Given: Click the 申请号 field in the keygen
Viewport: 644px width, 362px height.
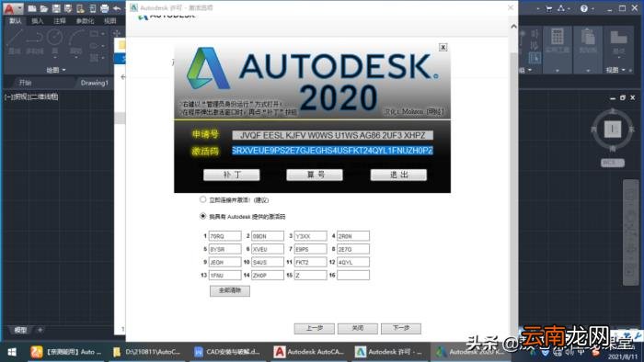Looking at the screenshot, I should tap(332, 135).
